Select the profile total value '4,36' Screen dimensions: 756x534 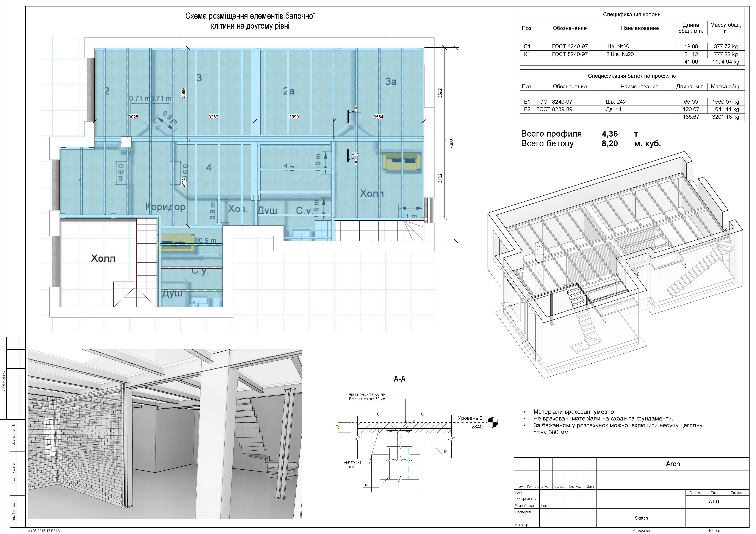610,134
